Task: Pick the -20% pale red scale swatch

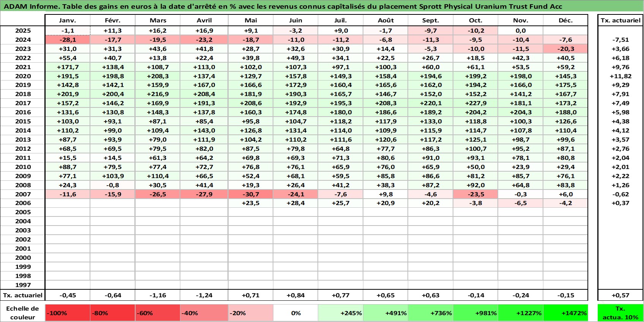Action: coord(251,313)
